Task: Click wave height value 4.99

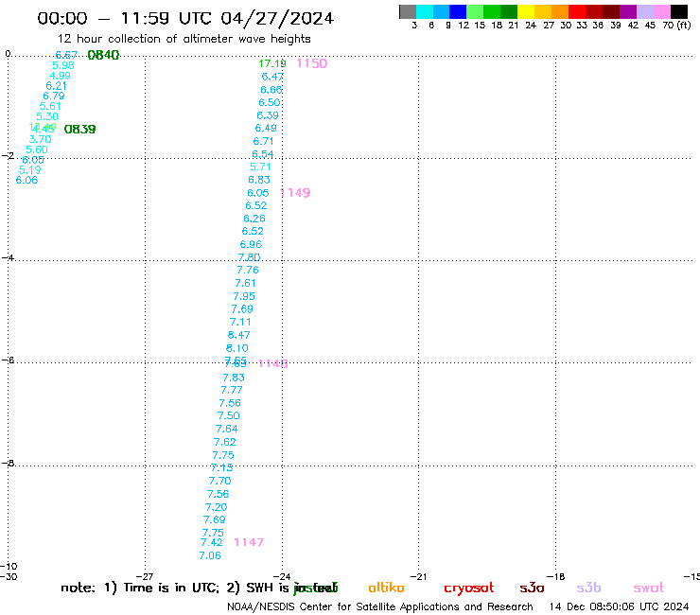Action: (60, 76)
